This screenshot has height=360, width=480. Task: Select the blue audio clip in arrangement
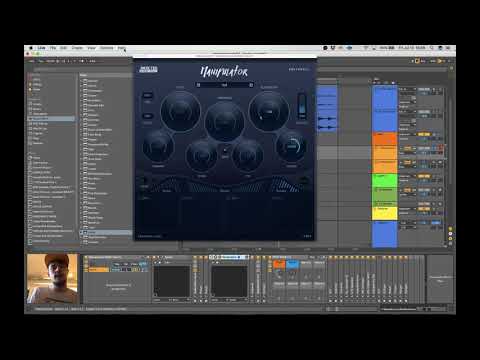[327, 109]
